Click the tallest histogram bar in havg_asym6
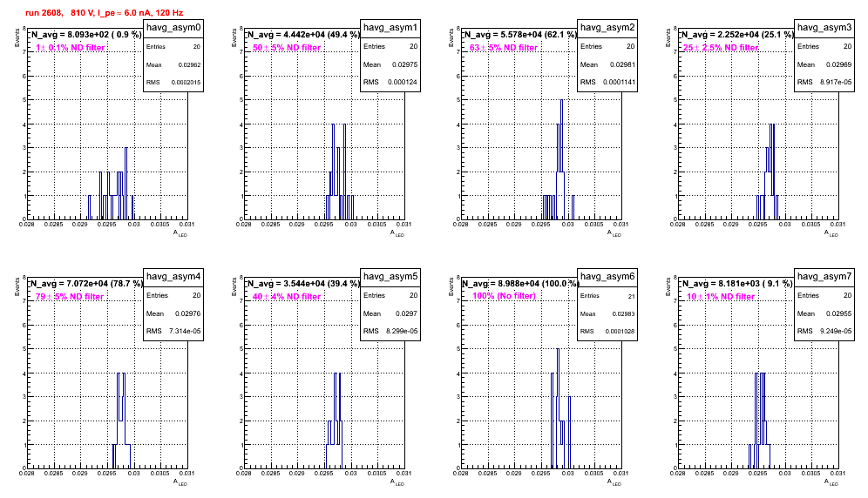 click(x=558, y=408)
